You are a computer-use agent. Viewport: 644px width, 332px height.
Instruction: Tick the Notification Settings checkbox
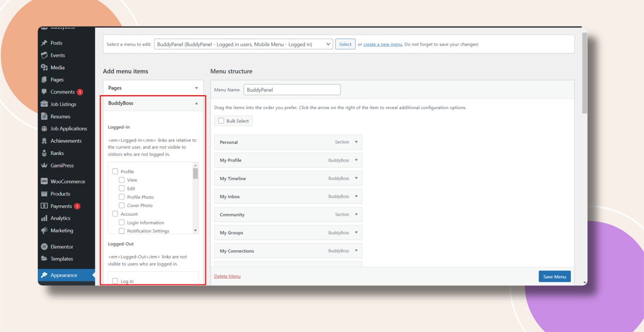122,231
